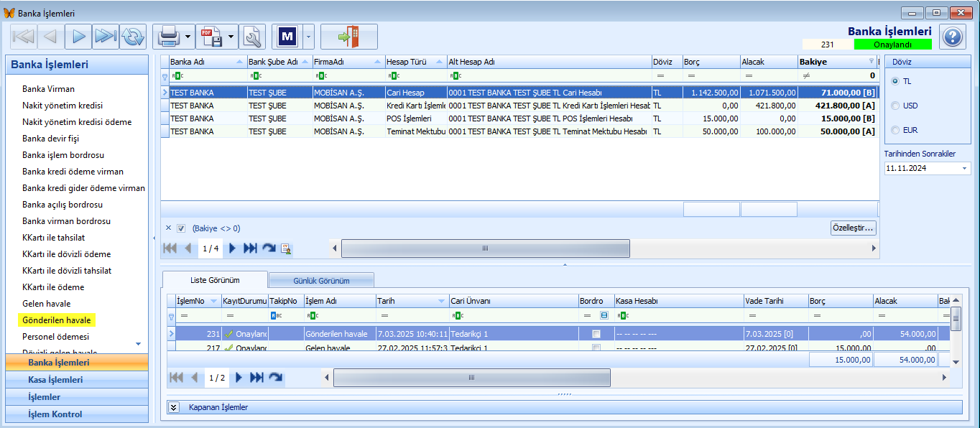Viewport: 980px width, 428px height.
Task: Open the document settings wrench icon
Action: tap(252, 36)
